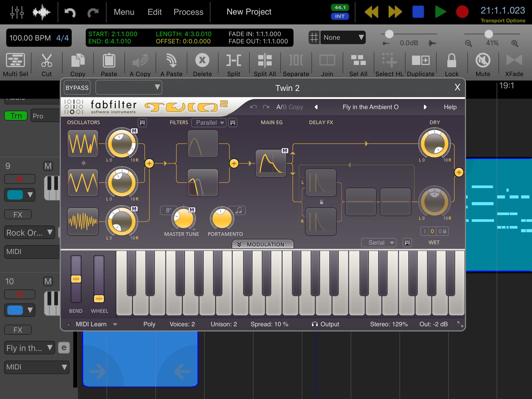
Task: Click the Sel All tool
Action: 358,65
